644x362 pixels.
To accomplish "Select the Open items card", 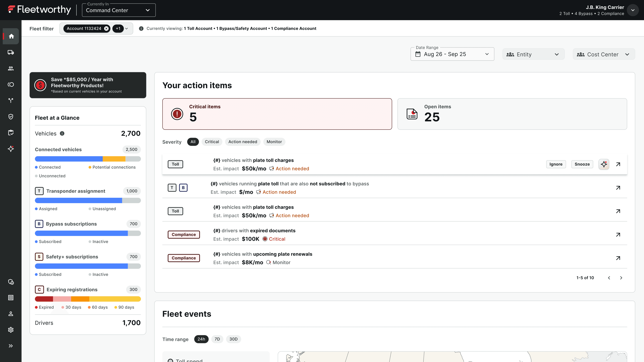I will point(512,114).
